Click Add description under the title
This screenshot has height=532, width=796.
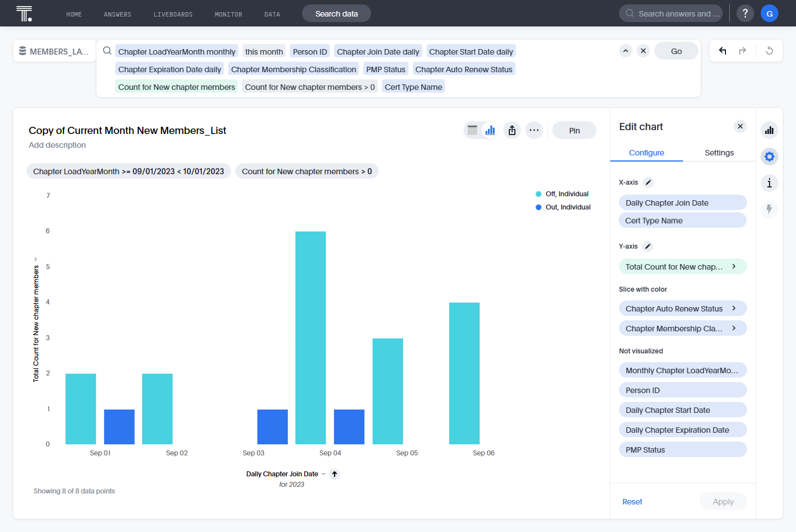pyautogui.click(x=57, y=145)
